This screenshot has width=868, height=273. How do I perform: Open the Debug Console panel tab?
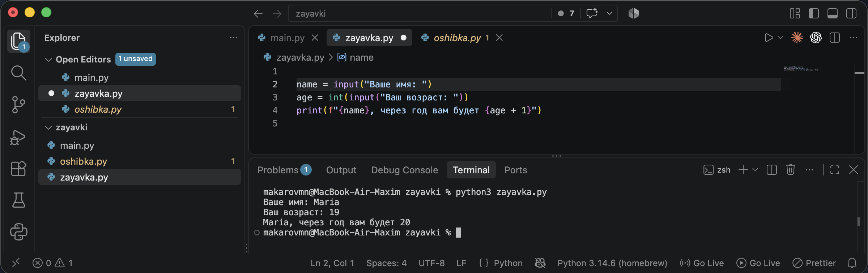404,170
